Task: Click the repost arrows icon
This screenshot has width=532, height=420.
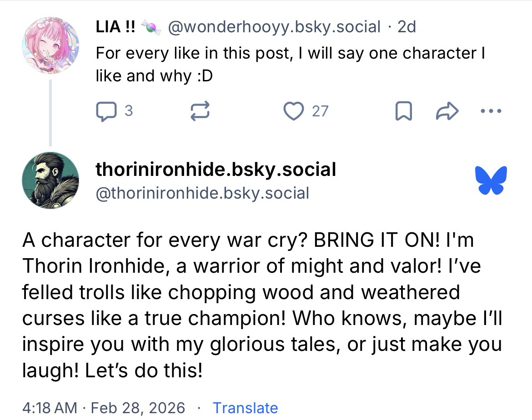Action: pyautogui.click(x=201, y=112)
